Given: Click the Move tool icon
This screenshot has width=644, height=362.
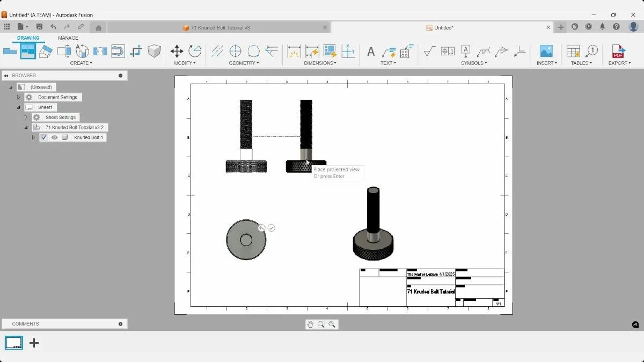Looking at the screenshot, I should (x=177, y=51).
